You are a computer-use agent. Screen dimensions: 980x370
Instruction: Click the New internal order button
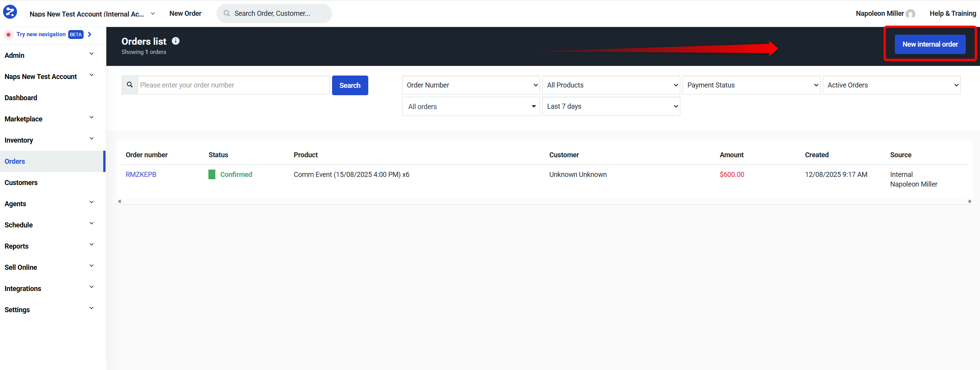(x=930, y=44)
